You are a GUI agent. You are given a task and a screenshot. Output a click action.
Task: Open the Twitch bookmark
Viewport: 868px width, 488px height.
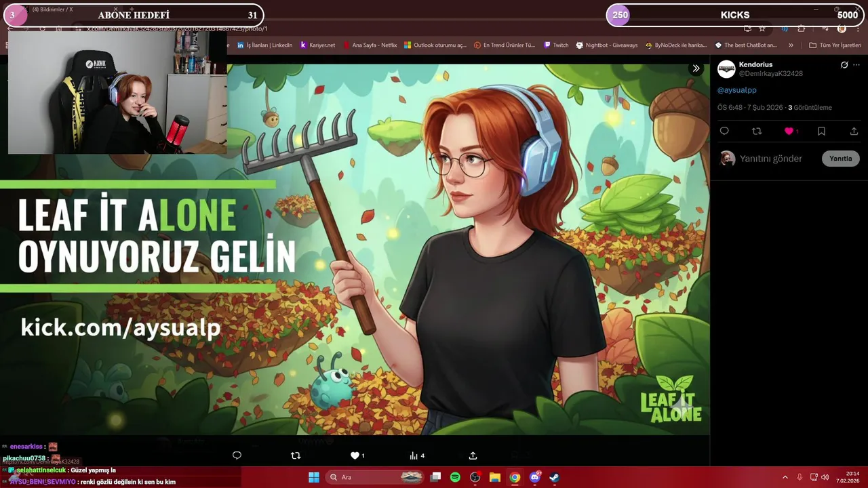click(x=556, y=45)
